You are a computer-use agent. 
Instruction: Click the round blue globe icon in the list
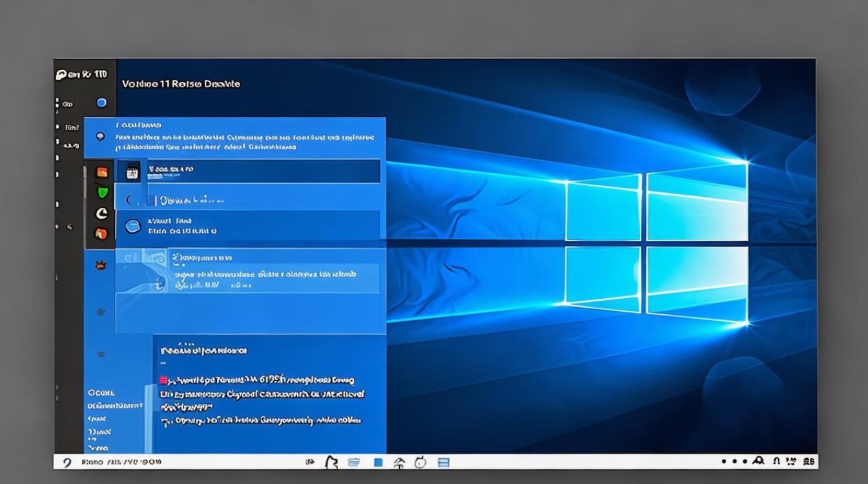pos(132,226)
